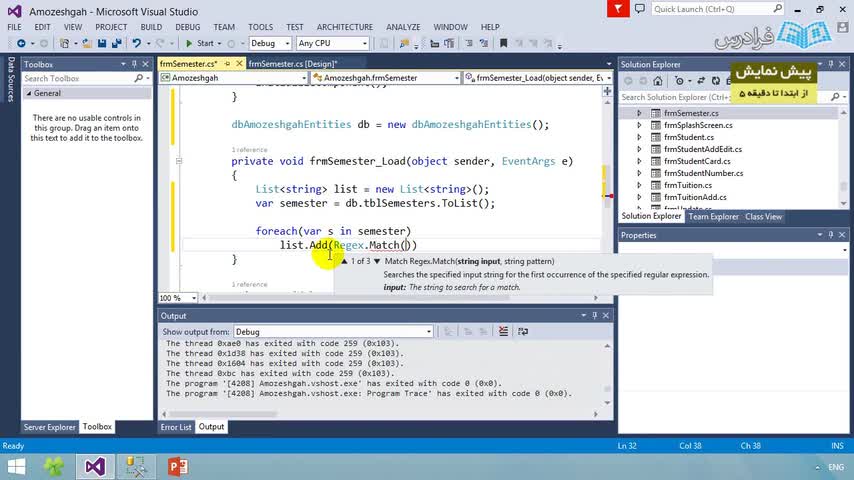Image resolution: width=854 pixels, height=480 pixels.
Task: Select frmStudent.cs in Solution Explorer
Action: 688,137
